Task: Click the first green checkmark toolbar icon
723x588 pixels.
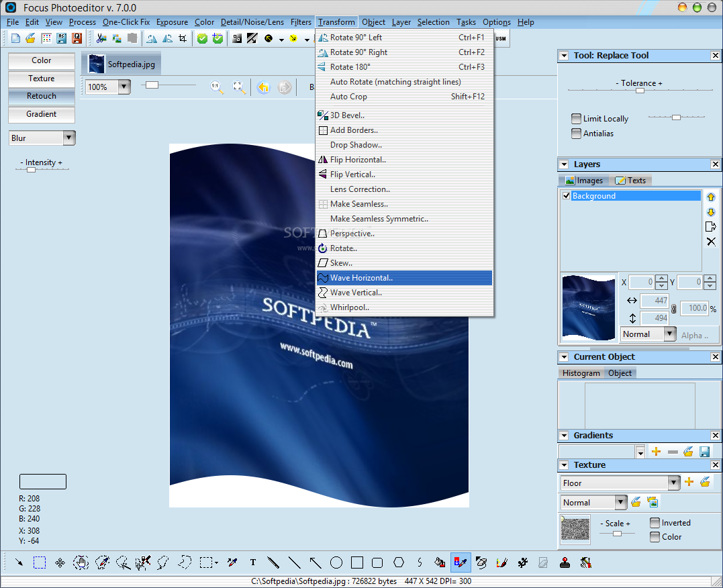Action: (x=202, y=38)
